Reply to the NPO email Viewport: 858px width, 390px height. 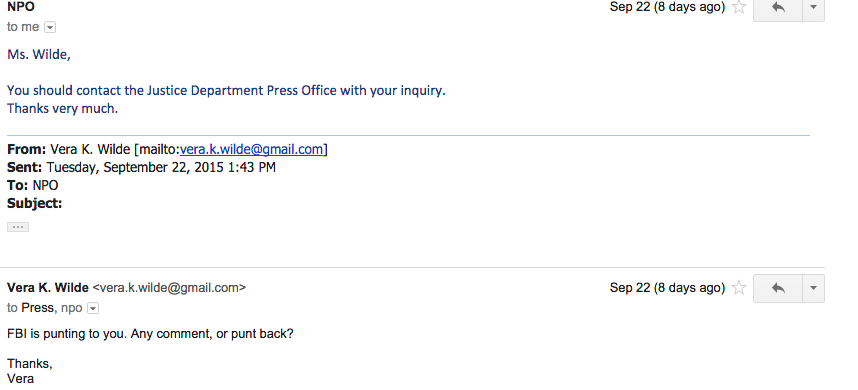click(778, 8)
